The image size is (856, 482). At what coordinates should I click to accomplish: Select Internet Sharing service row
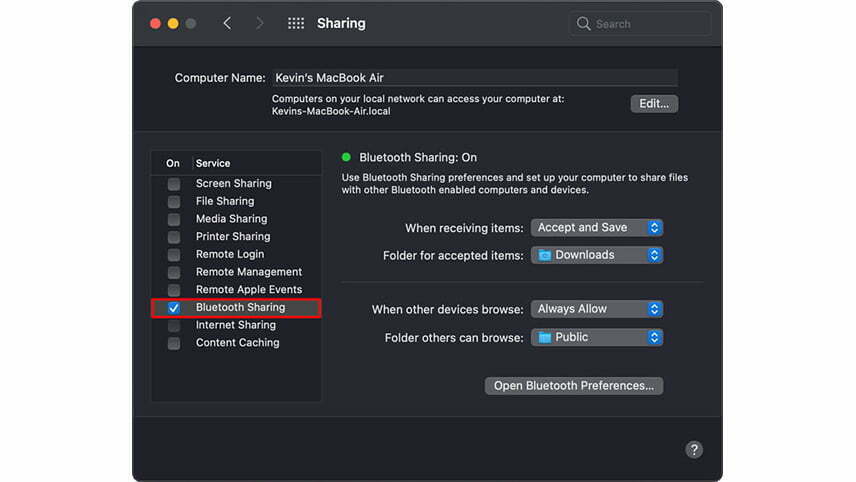click(236, 325)
